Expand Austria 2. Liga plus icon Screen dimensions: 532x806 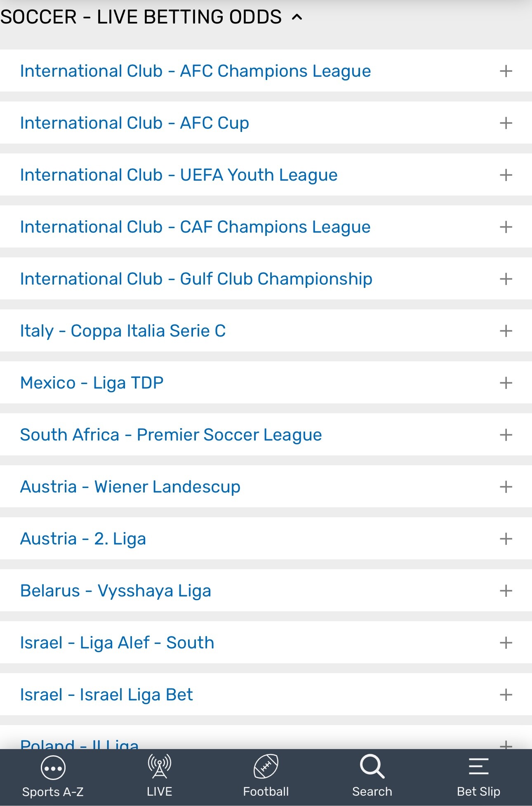(x=506, y=539)
